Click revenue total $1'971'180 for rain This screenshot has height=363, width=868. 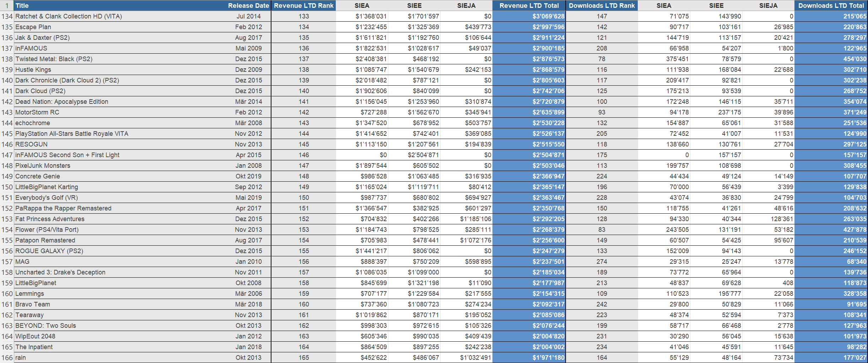(x=529, y=358)
